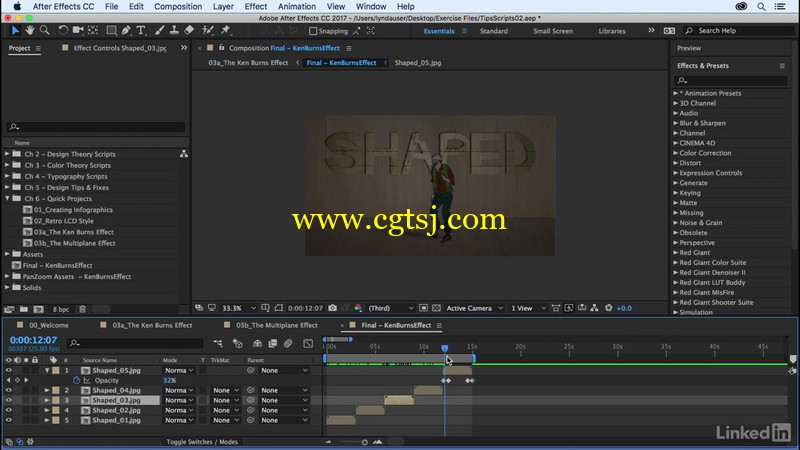The height and width of the screenshot is (450, 800).
Task: Expand the Assets folder
Action: pyautogui.click(x=7, y=254)
